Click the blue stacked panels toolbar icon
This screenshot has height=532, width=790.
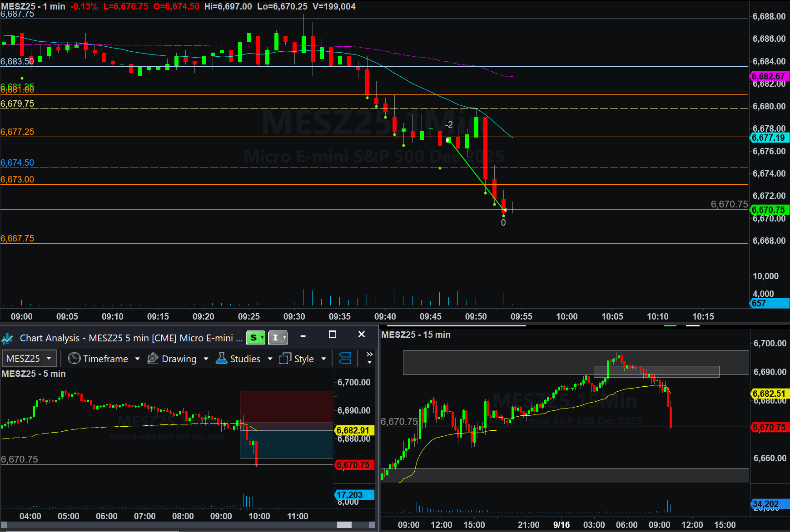tap(345, 359)
